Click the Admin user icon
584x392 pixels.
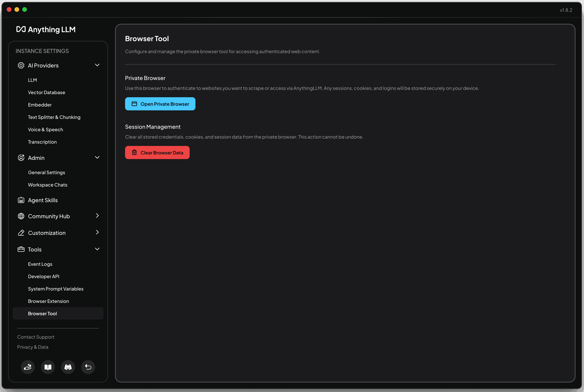[x=21, y=158]
